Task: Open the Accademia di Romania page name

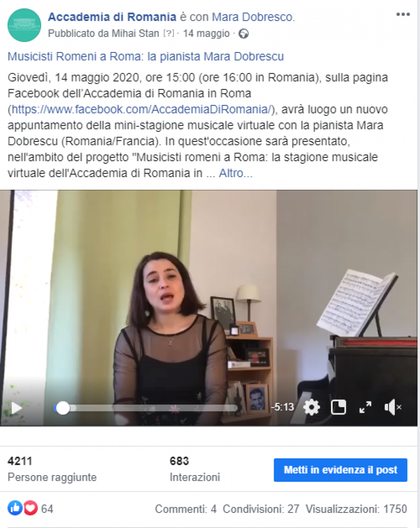Action: (x=112, y=17)
